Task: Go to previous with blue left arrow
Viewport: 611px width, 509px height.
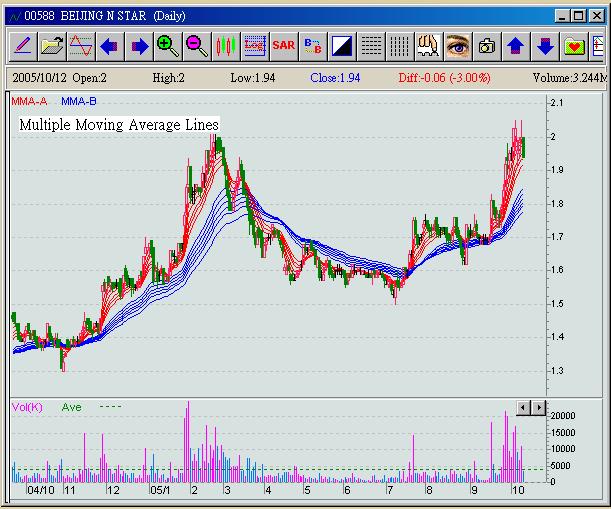Action: click(109, 46)
